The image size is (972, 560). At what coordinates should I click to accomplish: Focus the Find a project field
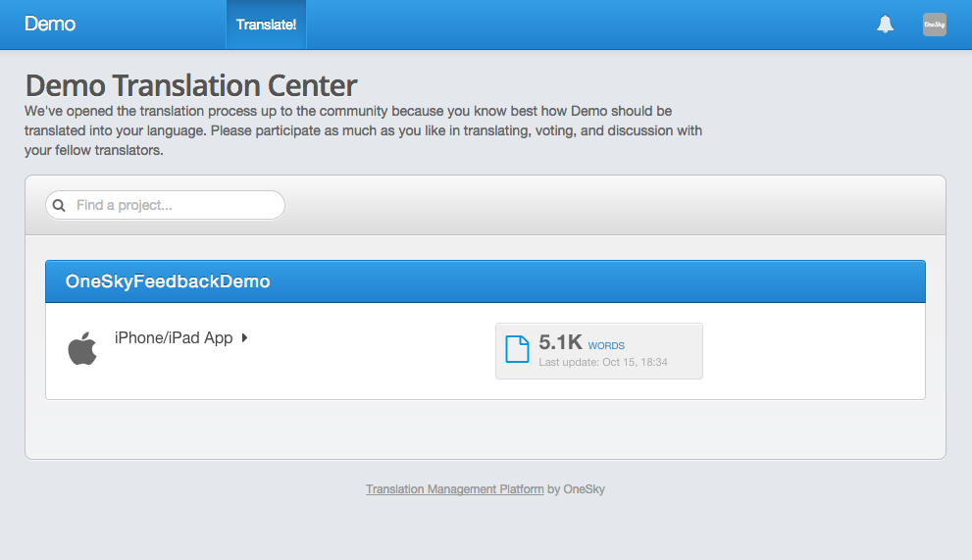165,205
